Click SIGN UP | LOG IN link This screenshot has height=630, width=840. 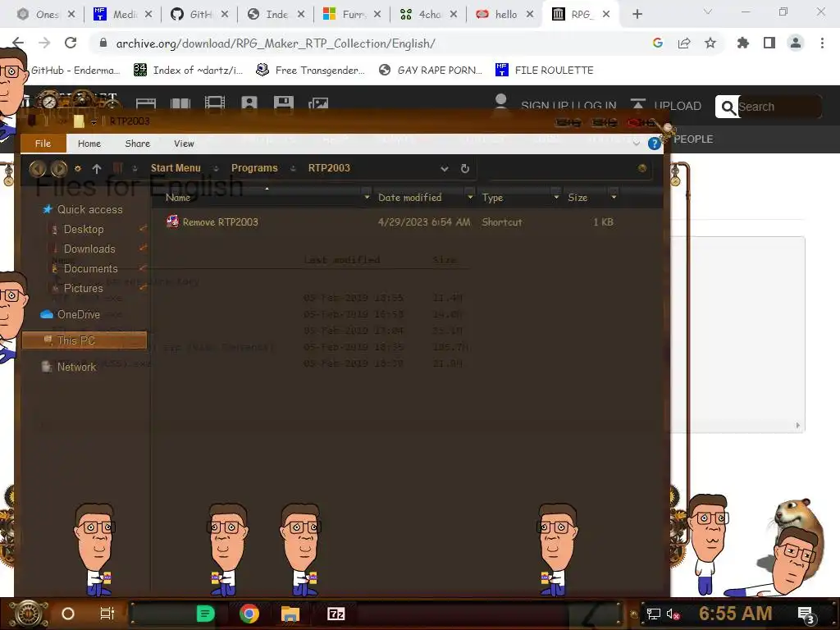point(568,106)
